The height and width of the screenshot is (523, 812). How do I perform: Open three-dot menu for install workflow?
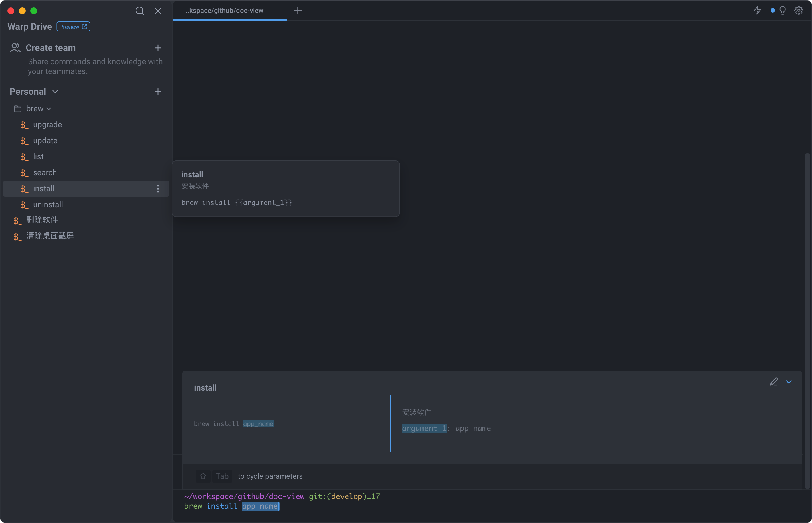pos(158,189)
